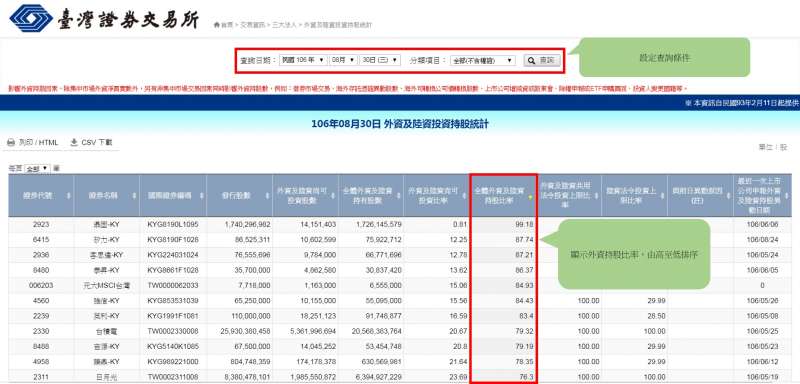Sort by 全體外資及陸資持股比率 column arrow
Screen dimensions: 800x384
tap(530, 196)
